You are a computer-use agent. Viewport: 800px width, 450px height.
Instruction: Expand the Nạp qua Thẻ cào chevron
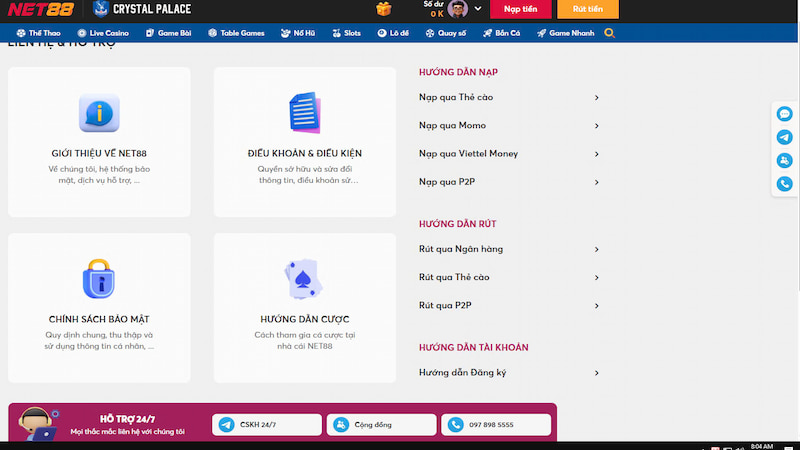tap(596, 98)
